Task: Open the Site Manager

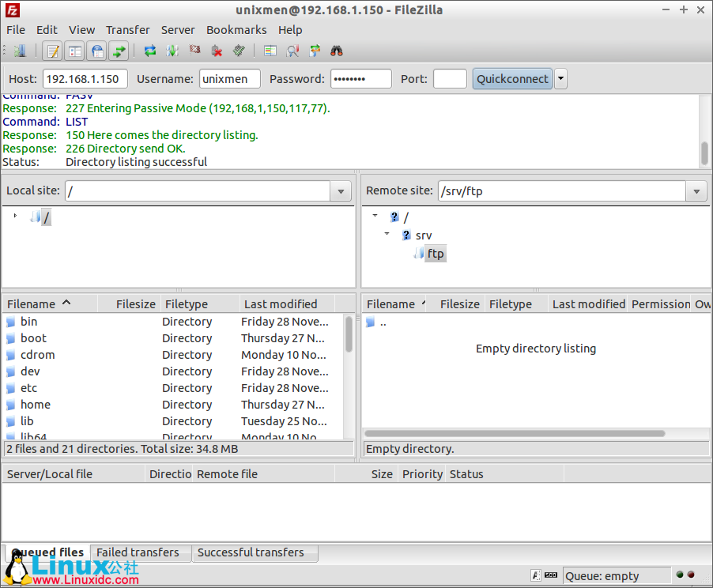Action: 19,51
